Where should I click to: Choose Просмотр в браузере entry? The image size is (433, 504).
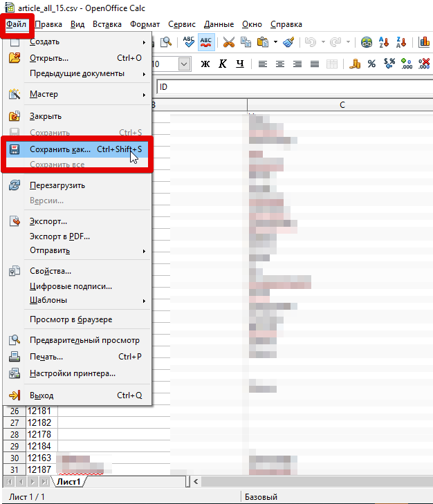point(77,319)
